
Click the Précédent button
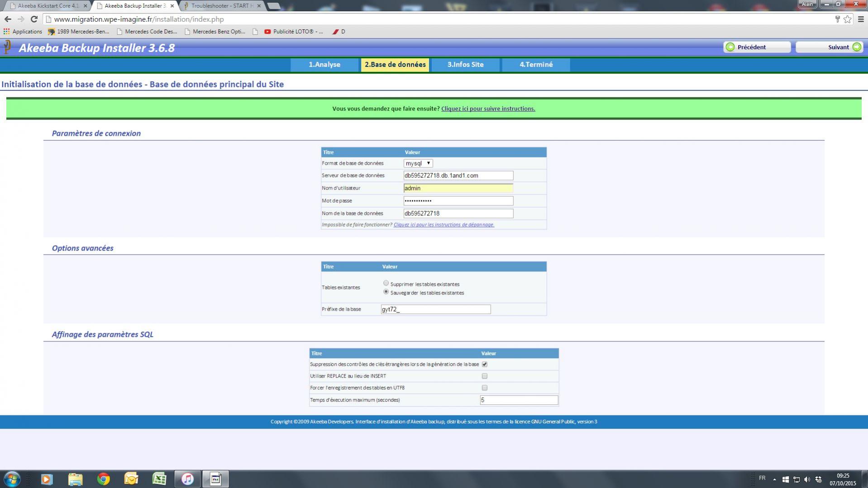pyautogui.click(x=757, y=47)
